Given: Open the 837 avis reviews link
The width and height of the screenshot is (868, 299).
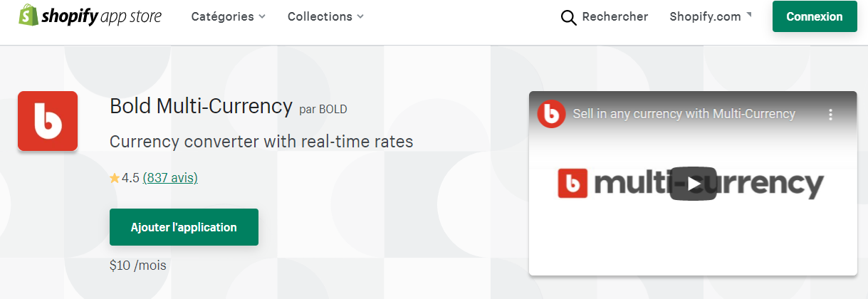Looking at the screenshot, I should coord(170,178).
